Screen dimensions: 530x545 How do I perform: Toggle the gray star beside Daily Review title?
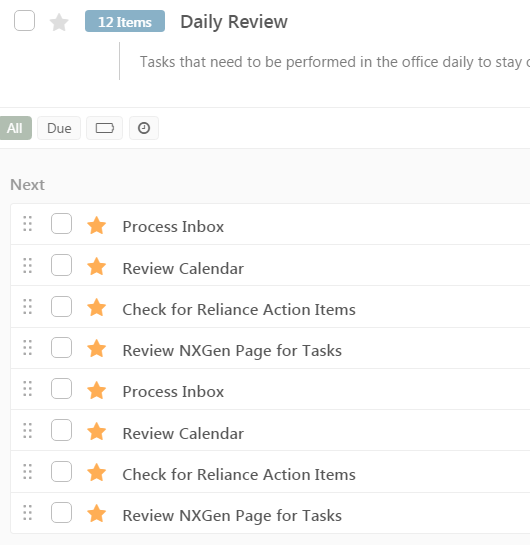[59, 22]
